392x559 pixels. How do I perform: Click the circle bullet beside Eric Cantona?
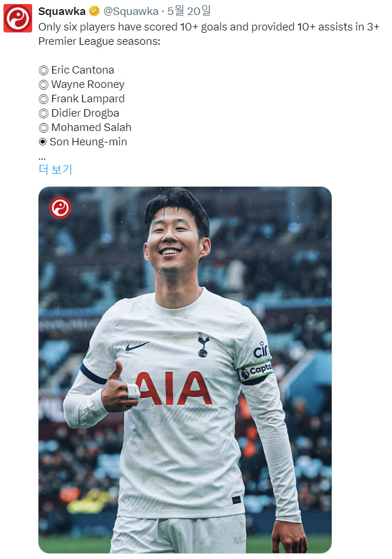[x=44, y=70]
